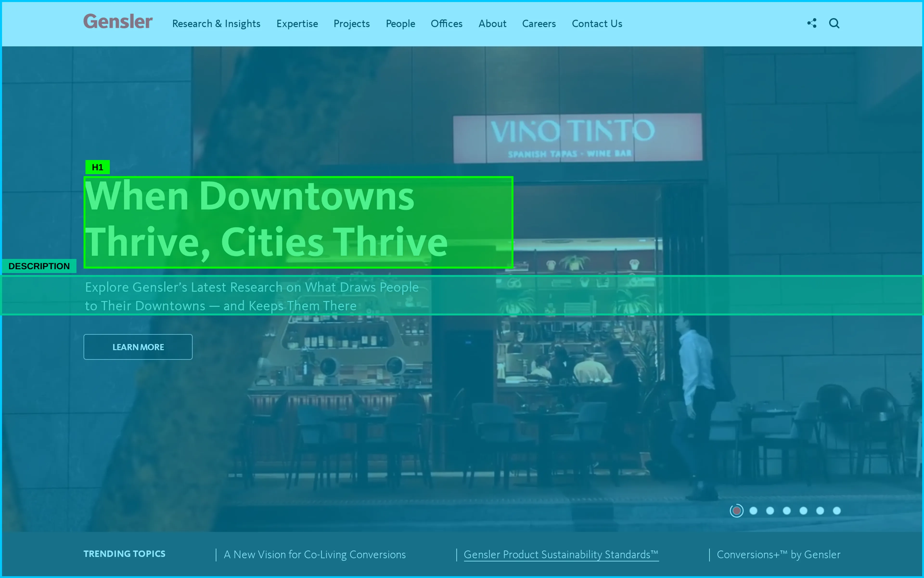The width and height of the screenshot is (924, 578).
Task: Open Gensler Product Sustainability Standards link
Action: point(561,554)
